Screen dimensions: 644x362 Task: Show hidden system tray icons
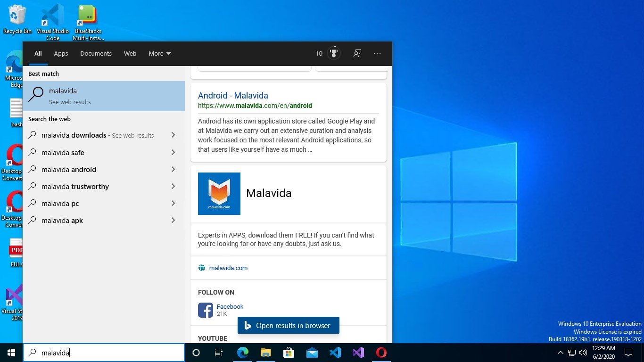(x=560, y=353)
